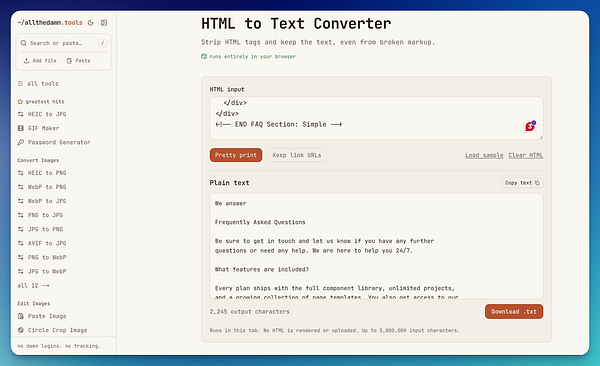Image resolution: width=600 pixels, height=366 pixels.
Task: Click the Password Generator key icon
Action: [21, 142]
